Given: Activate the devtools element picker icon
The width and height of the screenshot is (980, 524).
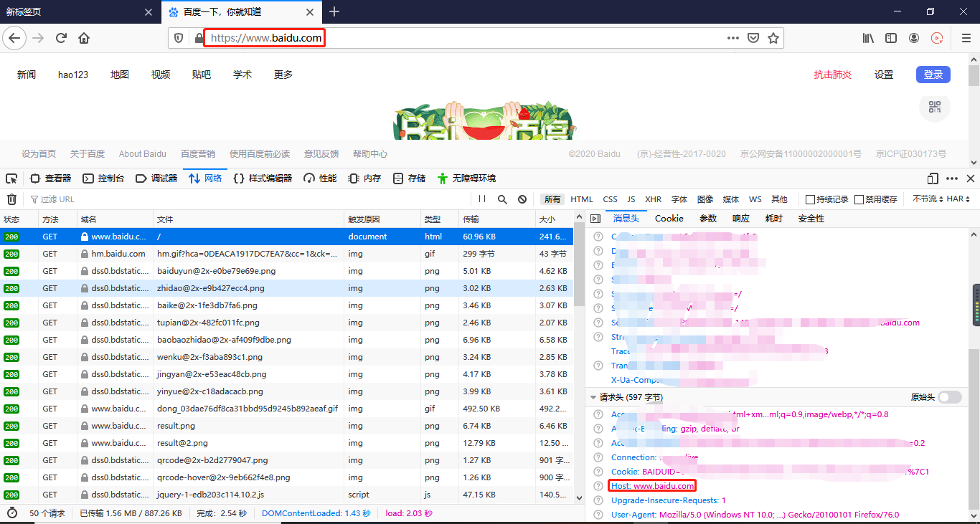Looking at the screenshot, I should point(11,178).
